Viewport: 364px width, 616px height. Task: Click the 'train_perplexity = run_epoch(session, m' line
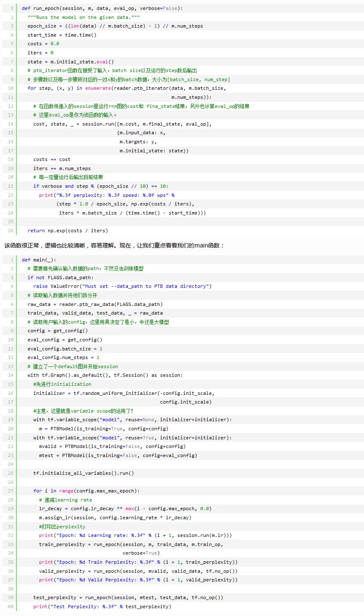[131, 544]
